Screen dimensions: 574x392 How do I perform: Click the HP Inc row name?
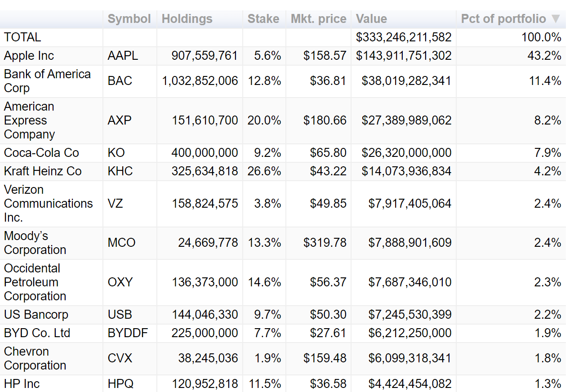click(x=22, y=384)
